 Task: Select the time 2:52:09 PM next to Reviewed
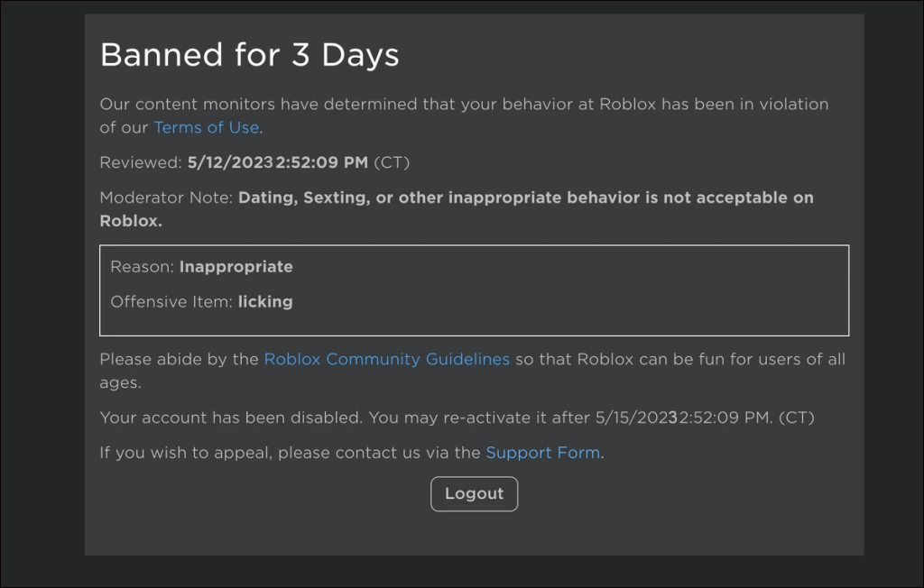pyautogui.click(x=320, y=162)
